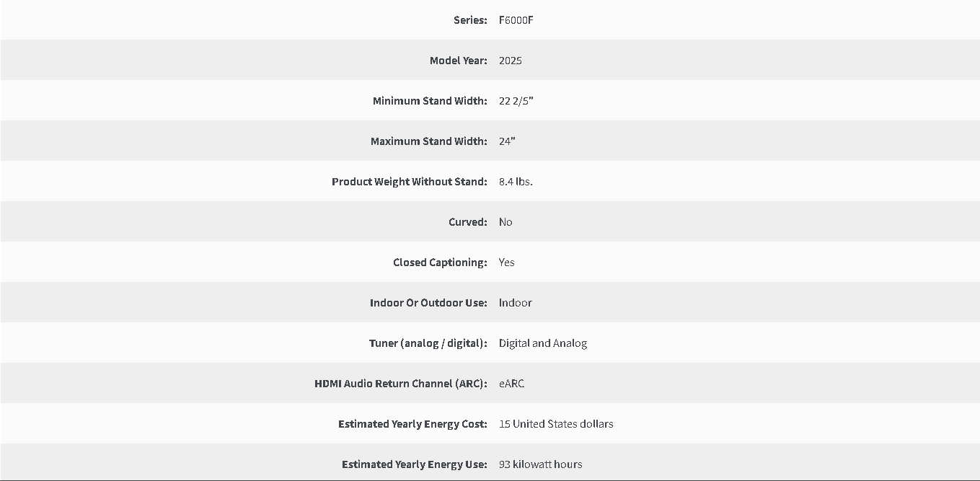980x481 pixels.
Task: Select the 93 kilowatt hours value
Action: pyautogui.click(x=541, y=464)
